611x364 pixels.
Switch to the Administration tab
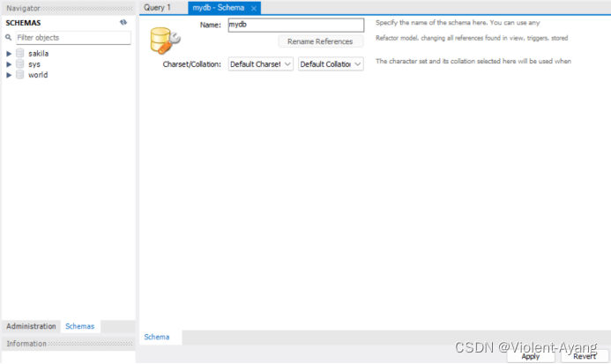[x=31, y=326]
